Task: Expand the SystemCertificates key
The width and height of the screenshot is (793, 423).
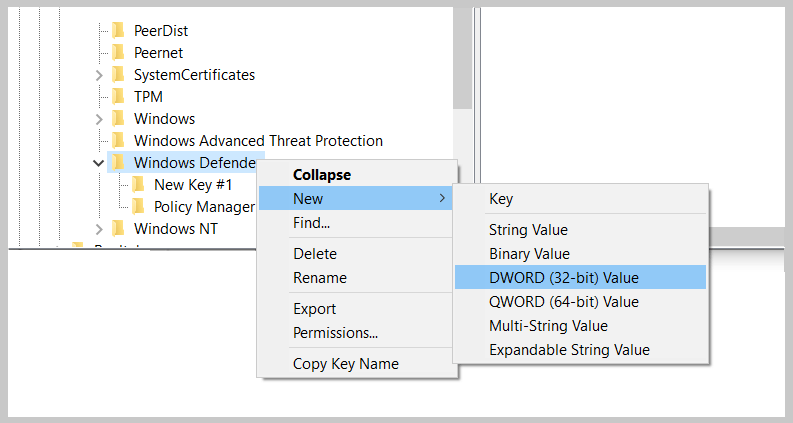Action: (99, 75)
